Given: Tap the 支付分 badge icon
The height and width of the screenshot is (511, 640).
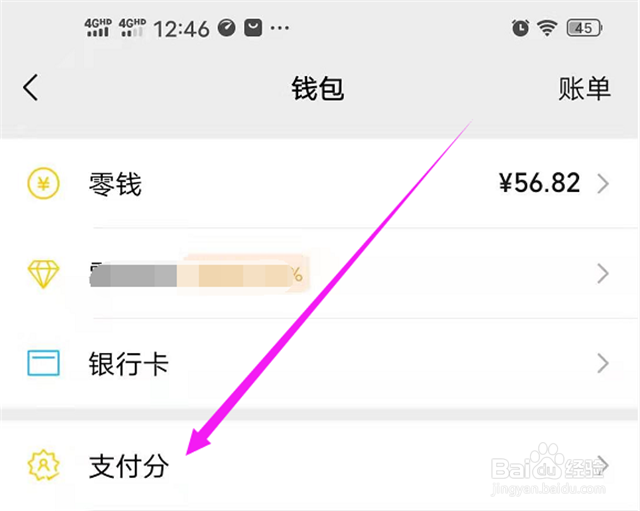Looking at the screenshot, I should (43, 465).
